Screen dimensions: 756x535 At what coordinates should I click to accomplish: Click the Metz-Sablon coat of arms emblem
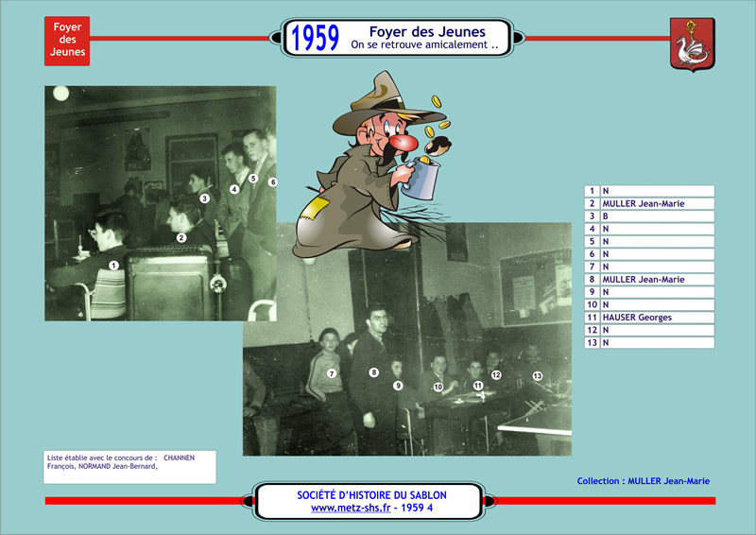(x=693, y=44)
